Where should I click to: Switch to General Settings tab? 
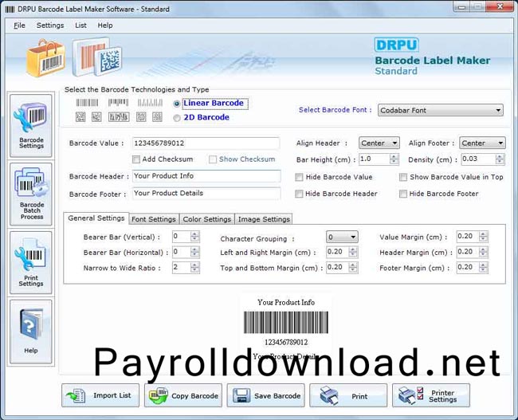(96, 218)
